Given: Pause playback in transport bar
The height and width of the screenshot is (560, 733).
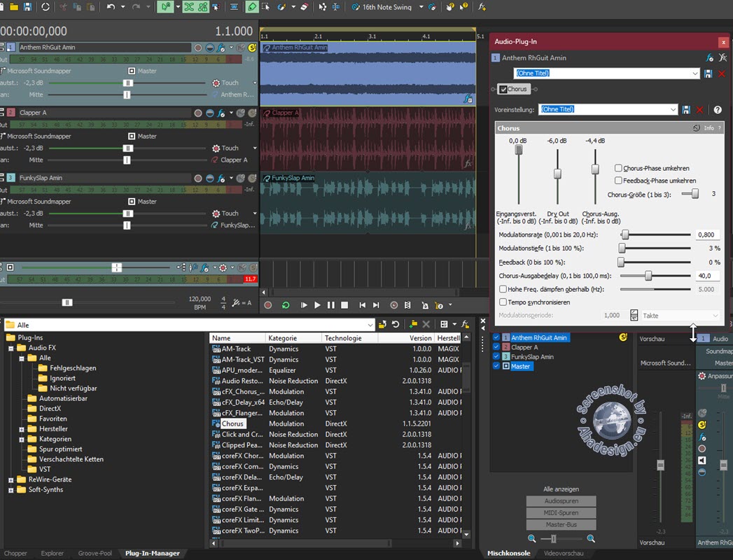Looking at the screenshot, I should [331, 305].
